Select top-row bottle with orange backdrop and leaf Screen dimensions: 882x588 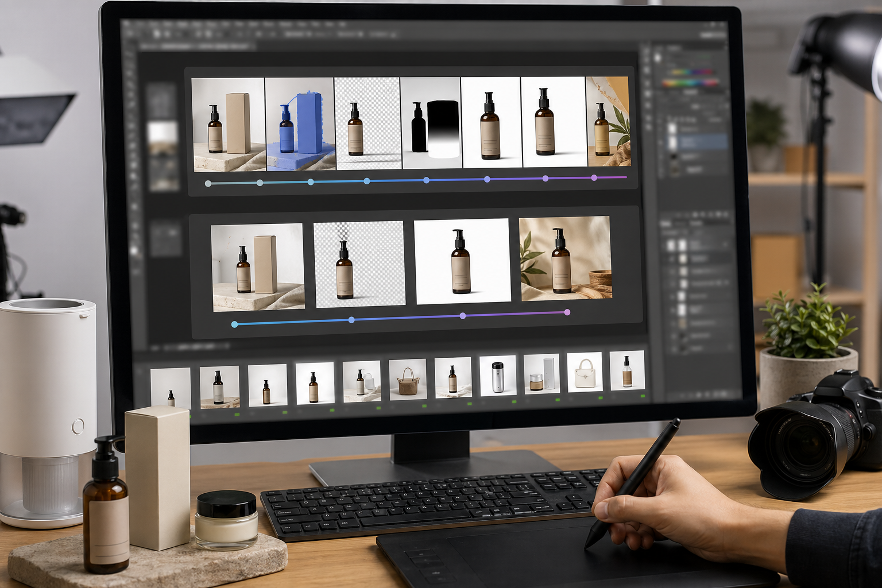(x=608, y=122)
